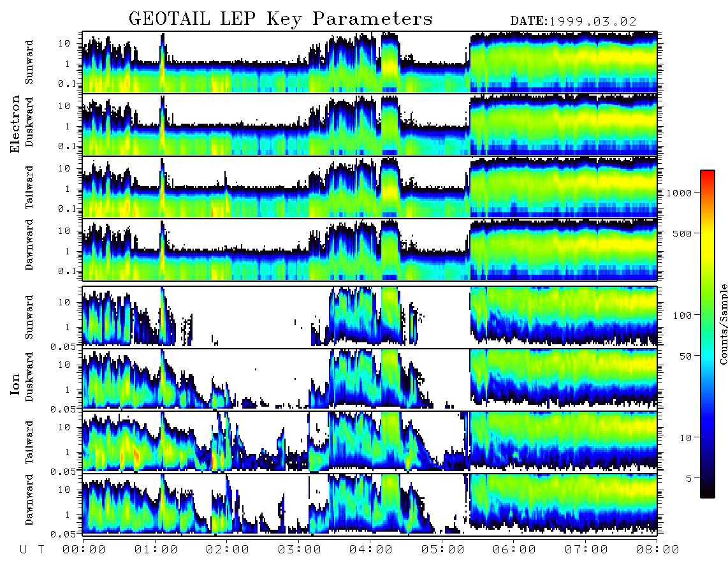Click the 100 color bar tick label
728x561 pixels.
pos(682,316)
